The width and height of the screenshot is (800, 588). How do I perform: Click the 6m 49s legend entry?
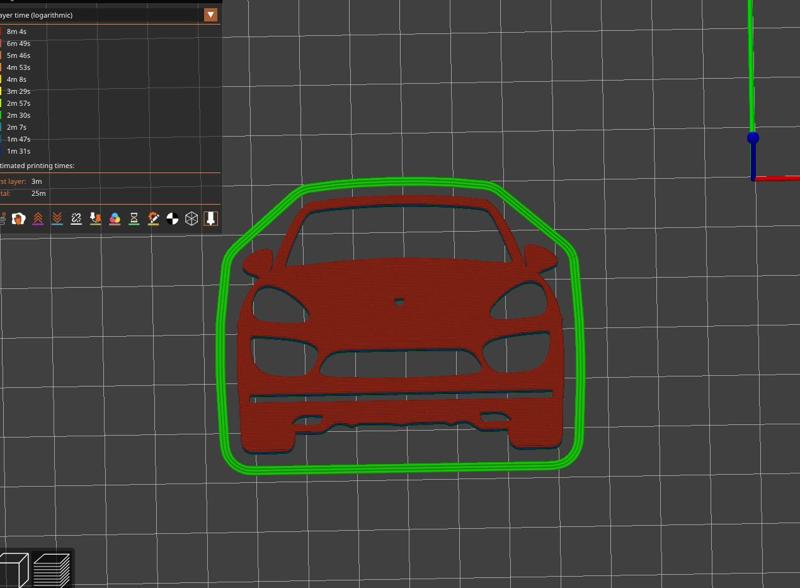click(x=16, y=43)
